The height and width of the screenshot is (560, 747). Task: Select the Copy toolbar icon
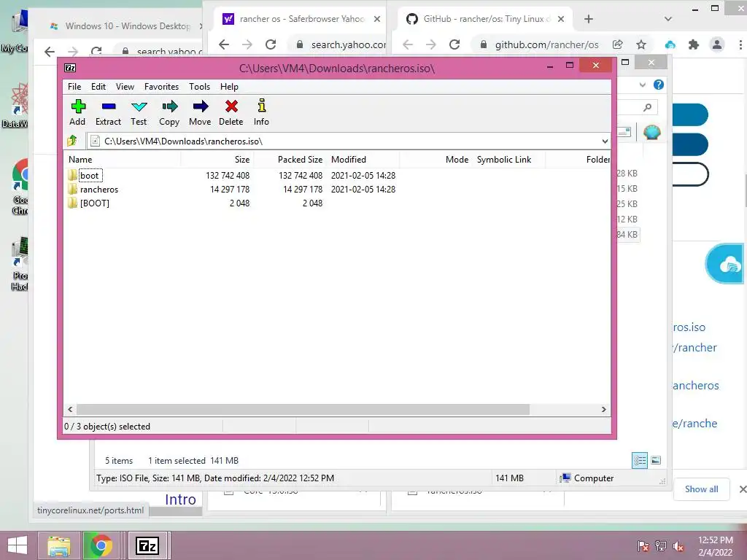click(169, 106)
